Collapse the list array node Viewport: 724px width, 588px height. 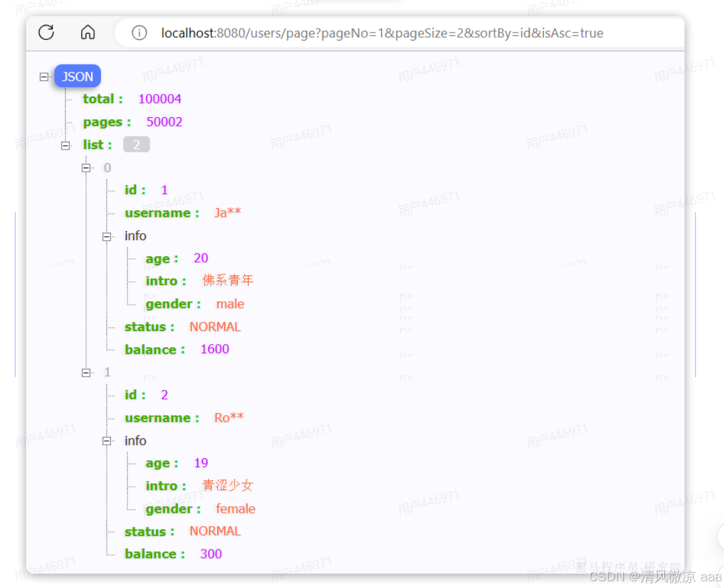(66, 146)
